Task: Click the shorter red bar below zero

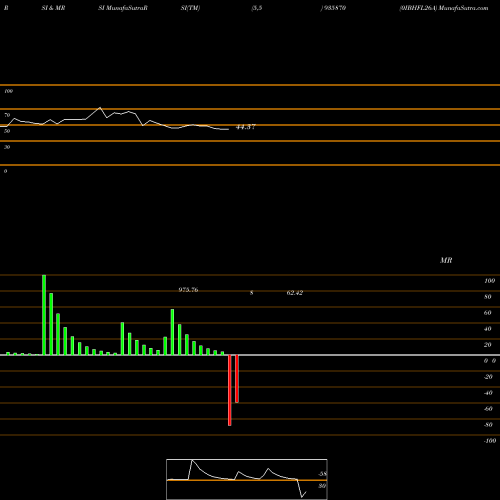Action: [237, 379]
